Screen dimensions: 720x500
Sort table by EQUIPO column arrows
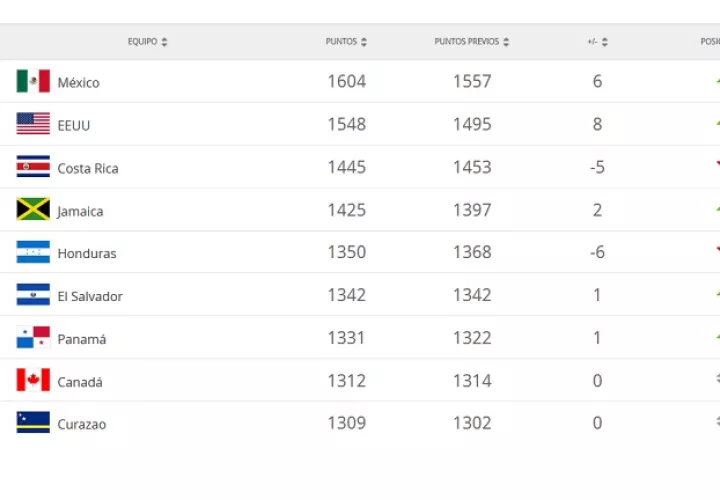164,42
